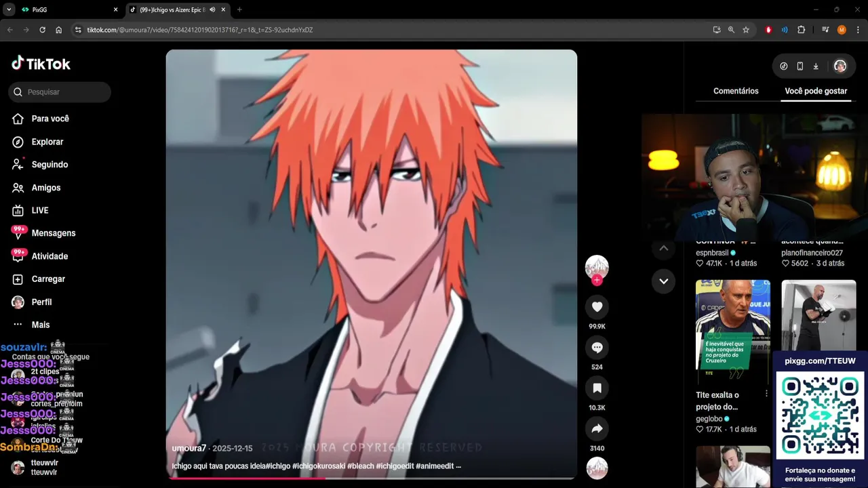
Task: Click the #ichigokurosaki hashtag
Action: 319,466
